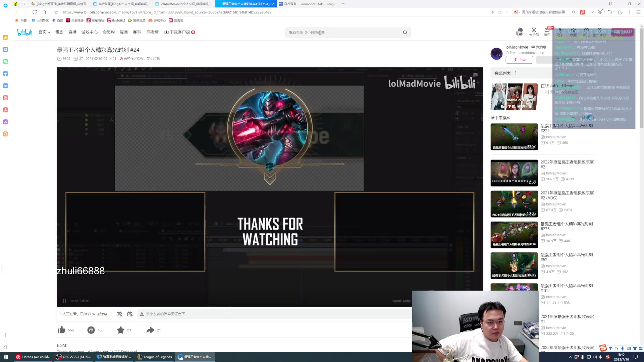Viewport: 644px width, 362px height.
Task: Share the video with arrow icon
Action: click(150, 330)
